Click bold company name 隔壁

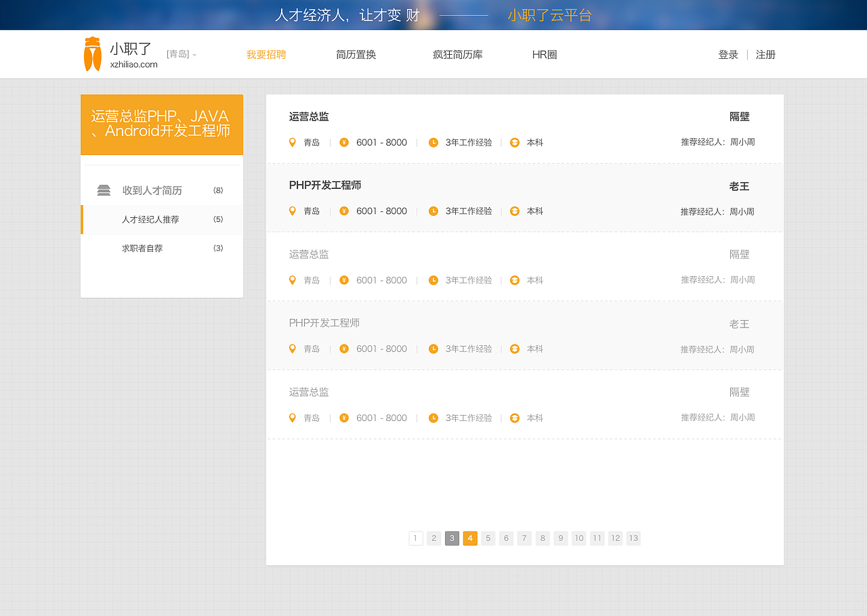coord(740,116)
